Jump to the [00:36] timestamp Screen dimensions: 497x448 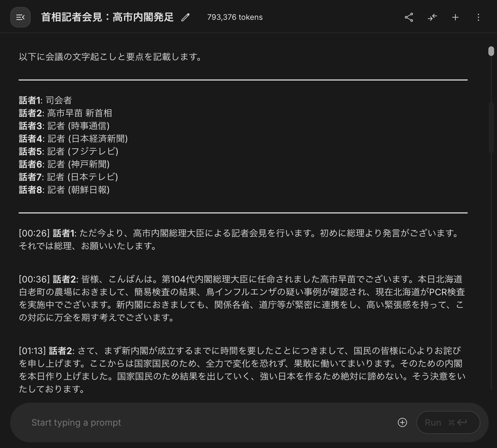[34, 279]
